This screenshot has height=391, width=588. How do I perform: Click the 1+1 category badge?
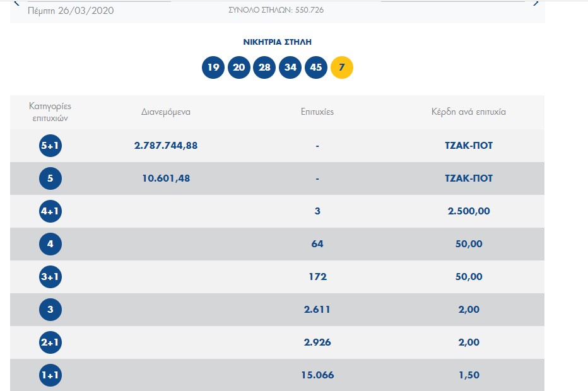coord(50,375)
